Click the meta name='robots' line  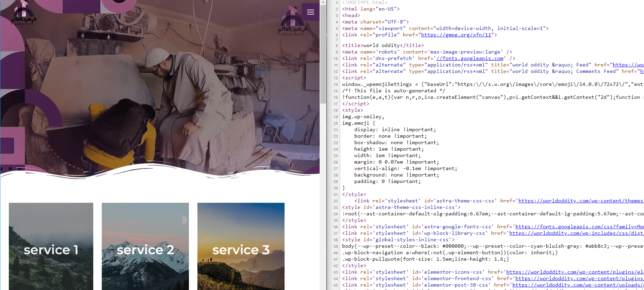click(427, 52)
